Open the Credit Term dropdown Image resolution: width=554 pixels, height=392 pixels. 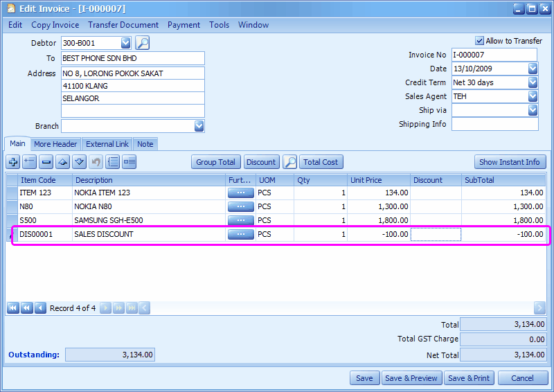533,82
